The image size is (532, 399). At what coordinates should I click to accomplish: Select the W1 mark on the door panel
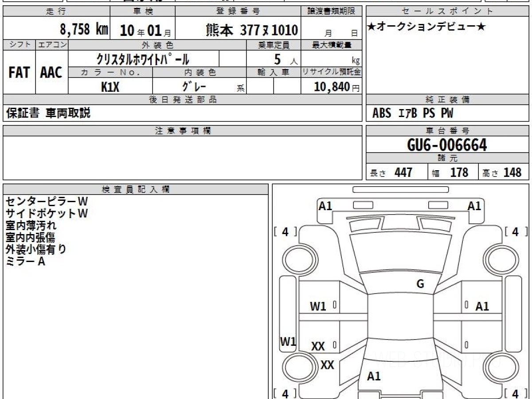(x=318, y=306)
